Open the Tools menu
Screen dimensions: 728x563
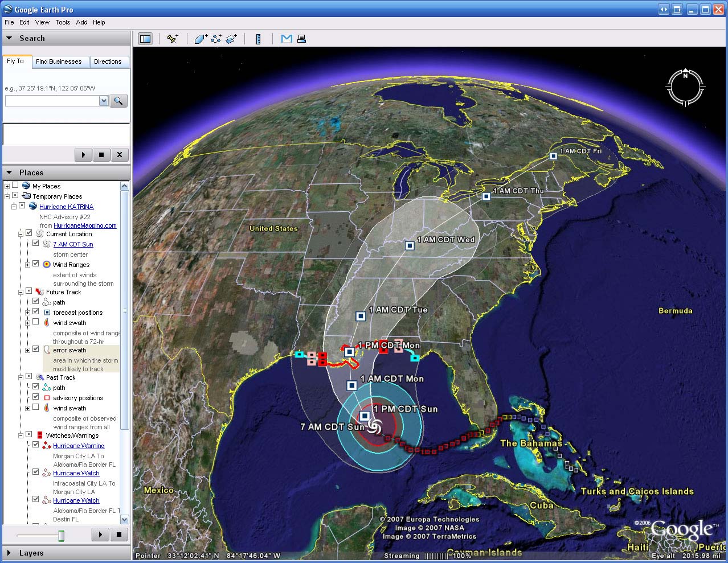63,22
